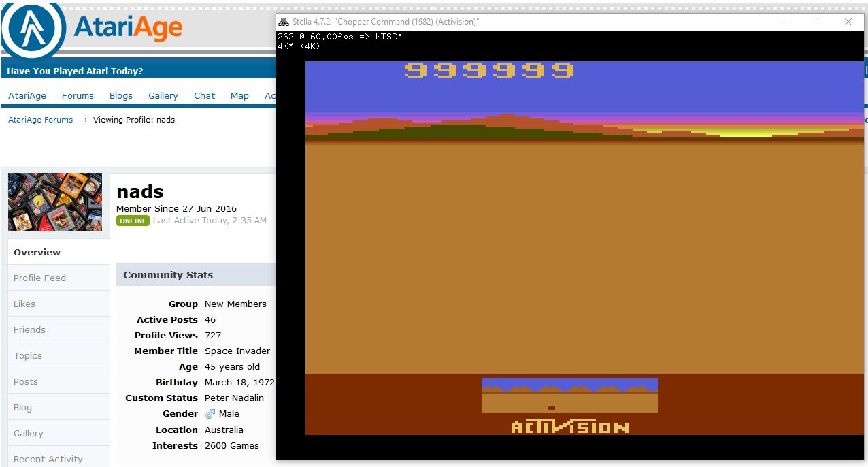
Task: Switch to the Friends tab
Action: pyautogui.click(x=59, y=329)
